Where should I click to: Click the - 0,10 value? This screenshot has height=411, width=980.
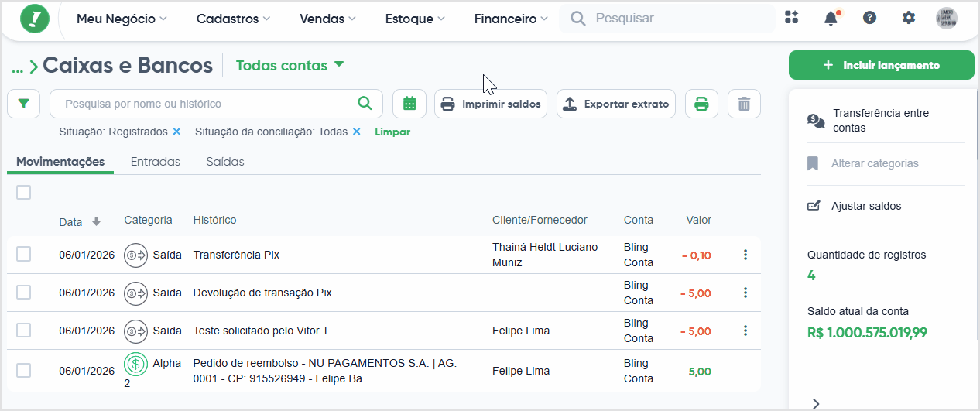click(x=697, y=255)
